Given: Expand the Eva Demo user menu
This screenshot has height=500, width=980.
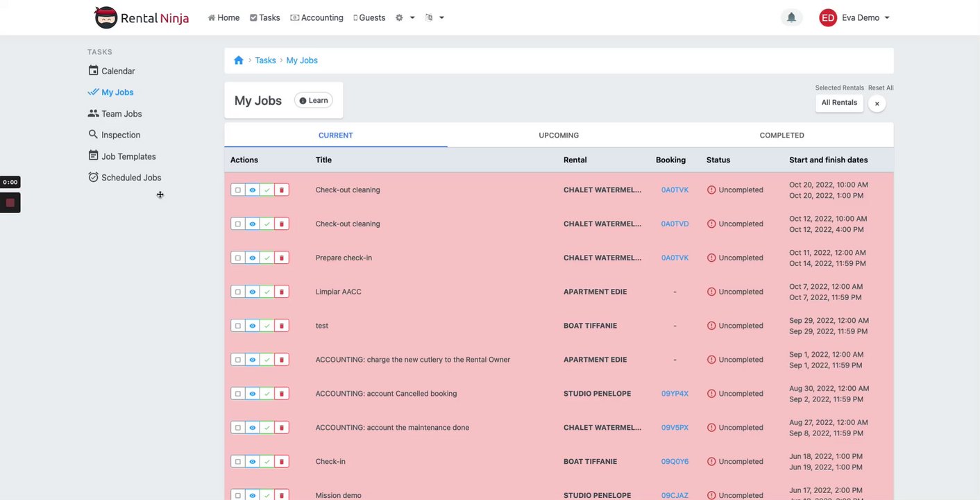Looking at the screenshot, I should coord(854,17).
